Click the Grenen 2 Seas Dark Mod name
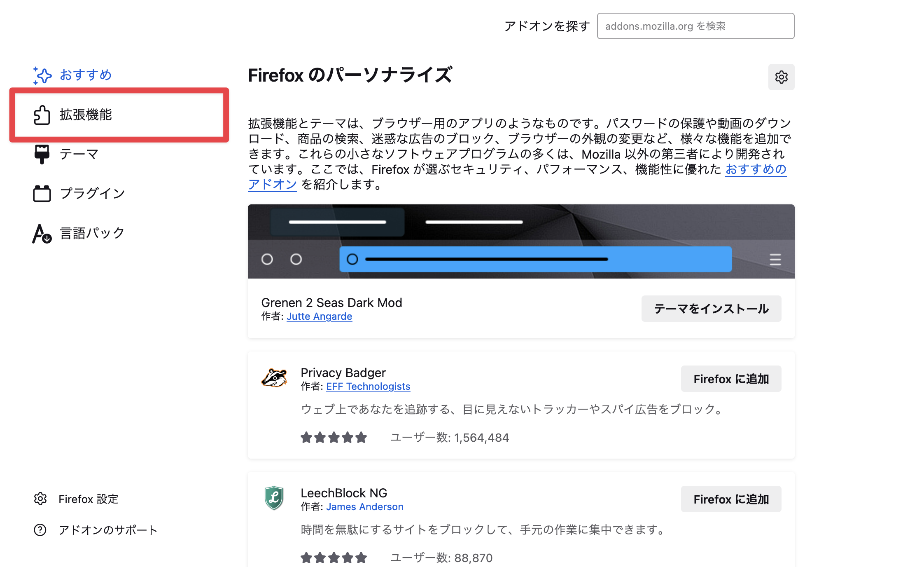This screenshot has height=567, width=924. 331,302
